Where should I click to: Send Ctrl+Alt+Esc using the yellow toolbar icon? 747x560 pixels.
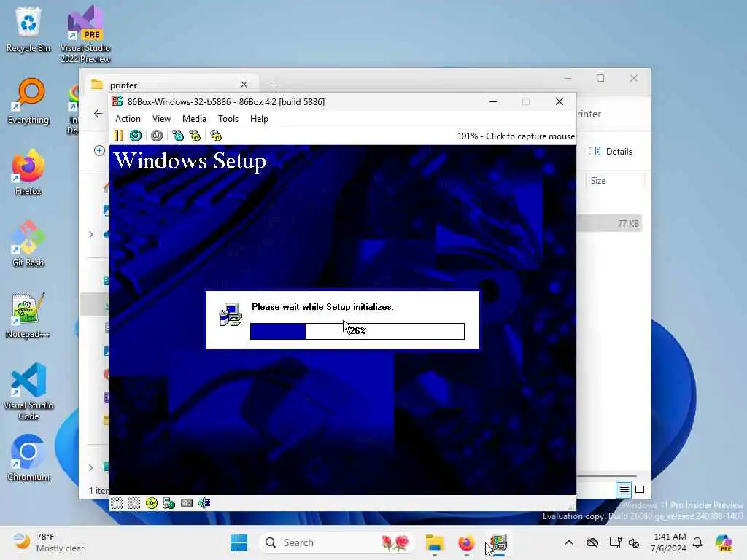195,136
